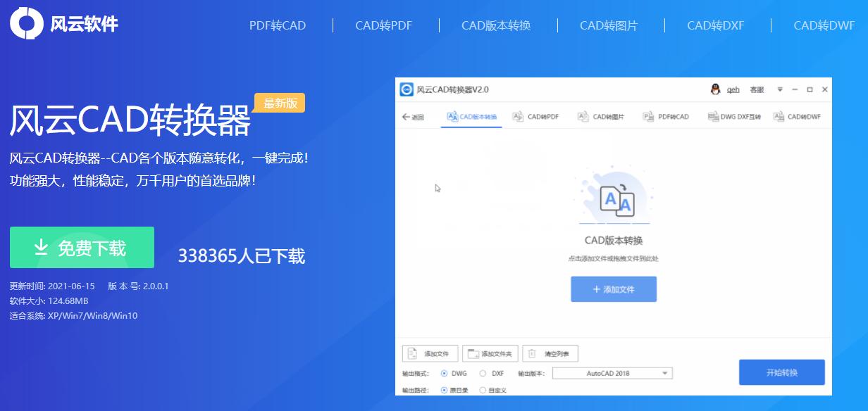Image resolution: width=868 pixels, height=411 pixels.
Task: Click the 免费下载 download button
Action: (x=82, y=247)
